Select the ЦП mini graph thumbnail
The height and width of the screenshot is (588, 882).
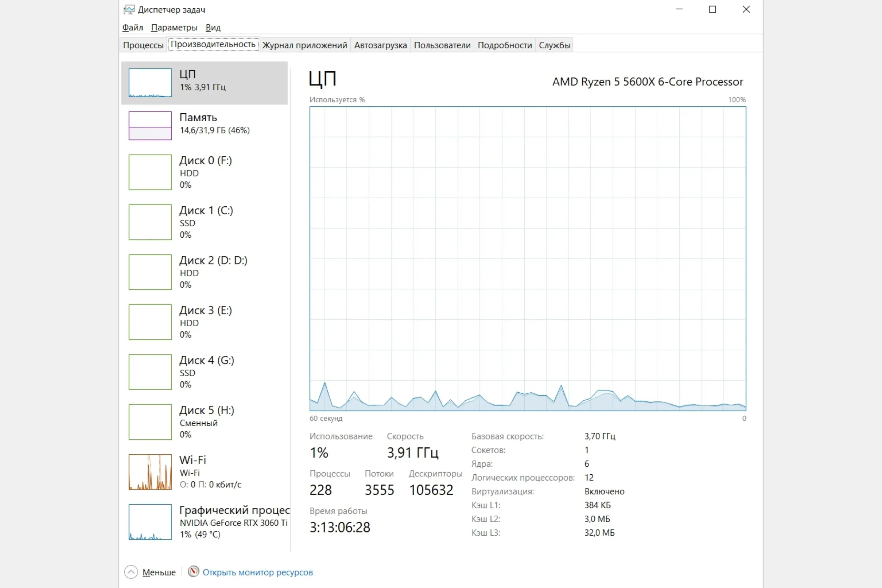pos(150,83)
